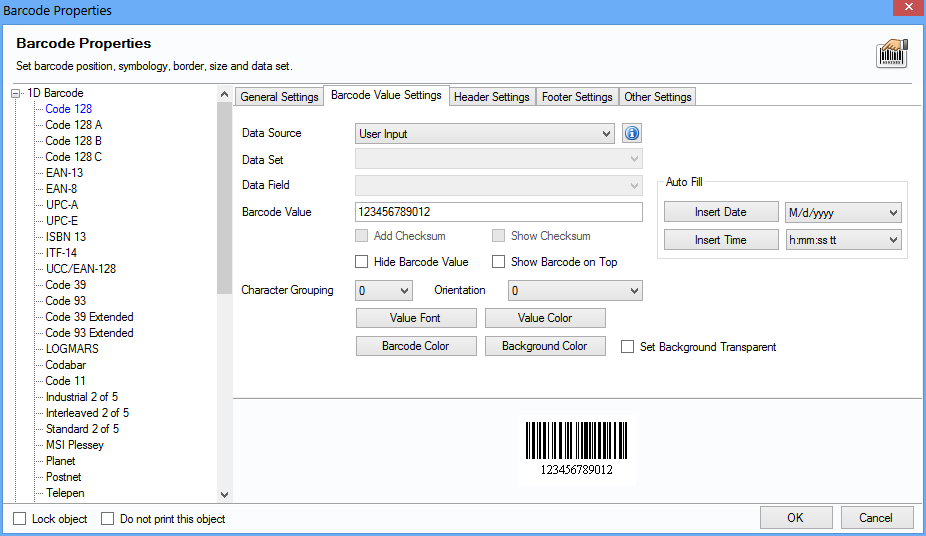Image resolution: width=926 pixels, height=536 pixels.
Task: Collapse the 1D Barcode tree node
Action: pos(17,93)
